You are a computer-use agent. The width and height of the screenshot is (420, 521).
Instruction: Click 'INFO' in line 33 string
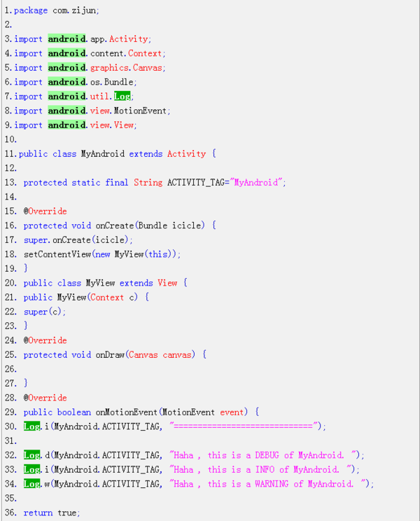(265, 469)
